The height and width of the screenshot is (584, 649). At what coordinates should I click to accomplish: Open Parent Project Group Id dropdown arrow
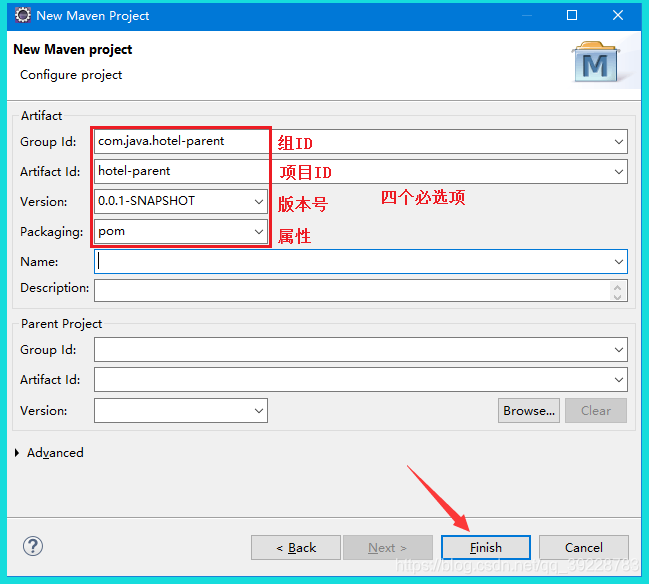click(619, 350)
